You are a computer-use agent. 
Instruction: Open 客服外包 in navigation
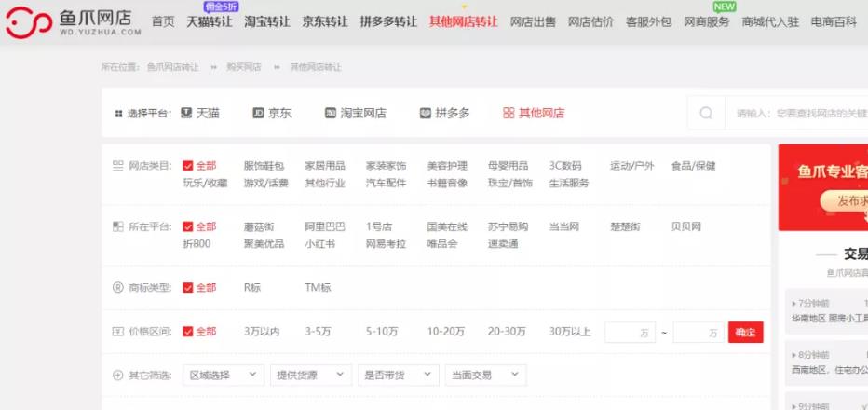(x=648, y=21)
